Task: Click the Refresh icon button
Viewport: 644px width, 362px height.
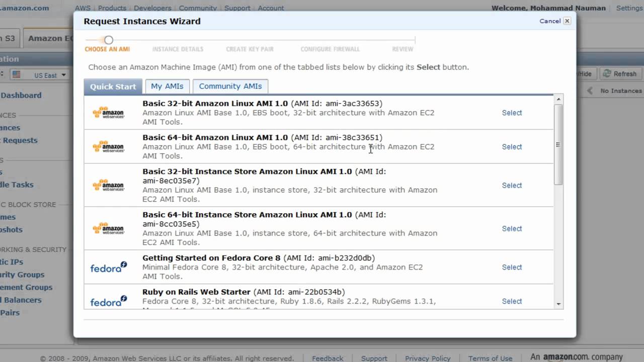Action: click(620, 73)
